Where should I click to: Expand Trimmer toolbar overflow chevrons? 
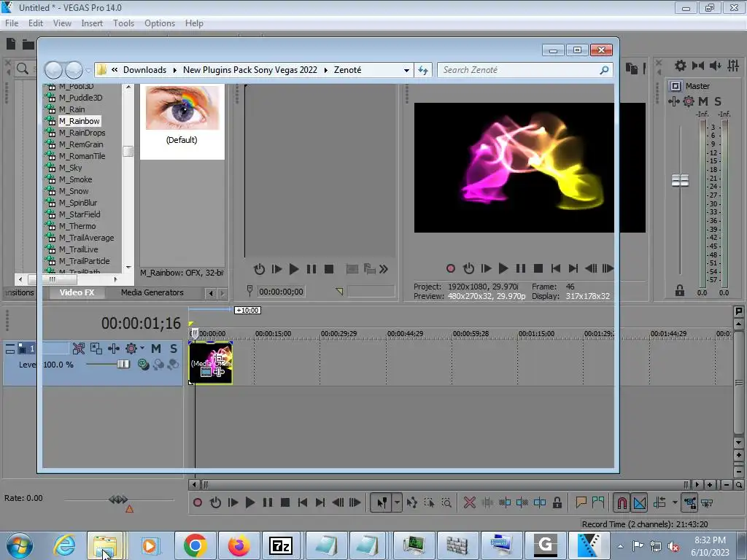(384, 269)
